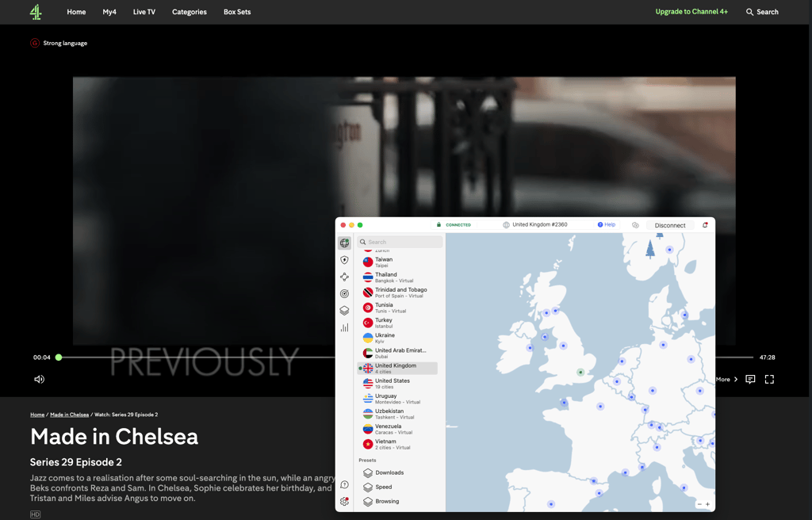Click the Ireland server marker on map
This screenshot has width=812, height=520.
(530, 348)
